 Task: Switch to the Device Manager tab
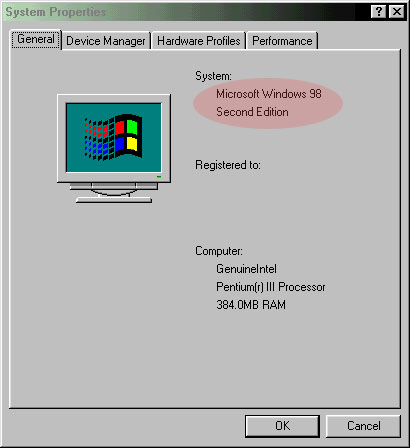click(x=106, y=41)
